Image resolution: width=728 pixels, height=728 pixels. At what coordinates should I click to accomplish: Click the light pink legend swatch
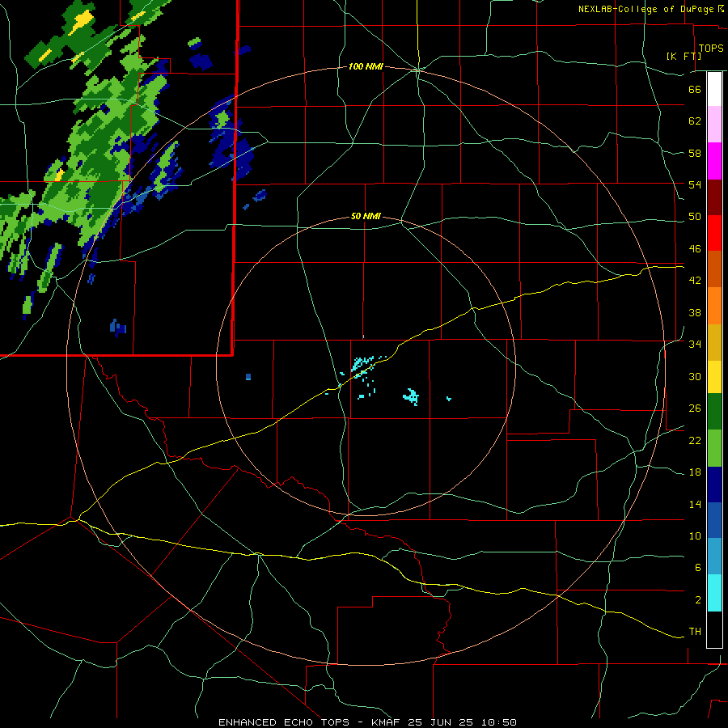tap(714, 125)
